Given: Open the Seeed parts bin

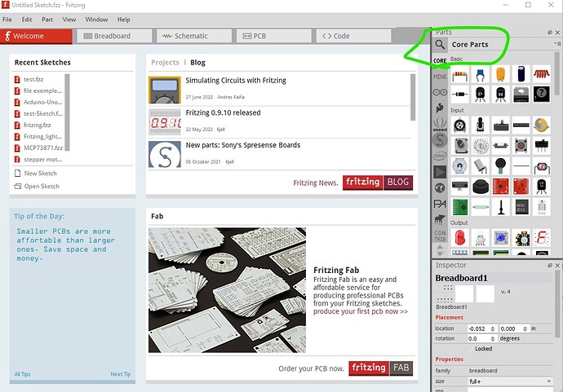Looking at the screenshot, I should point(440,124).
